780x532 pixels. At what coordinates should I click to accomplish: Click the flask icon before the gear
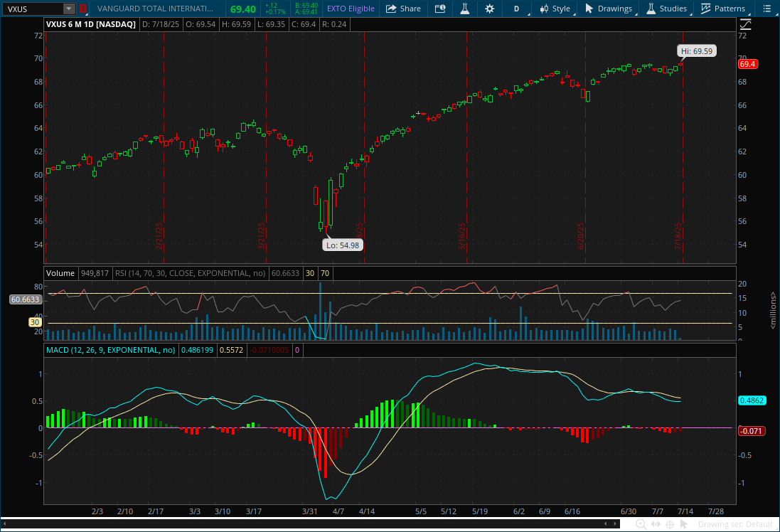tap(464, 9)
